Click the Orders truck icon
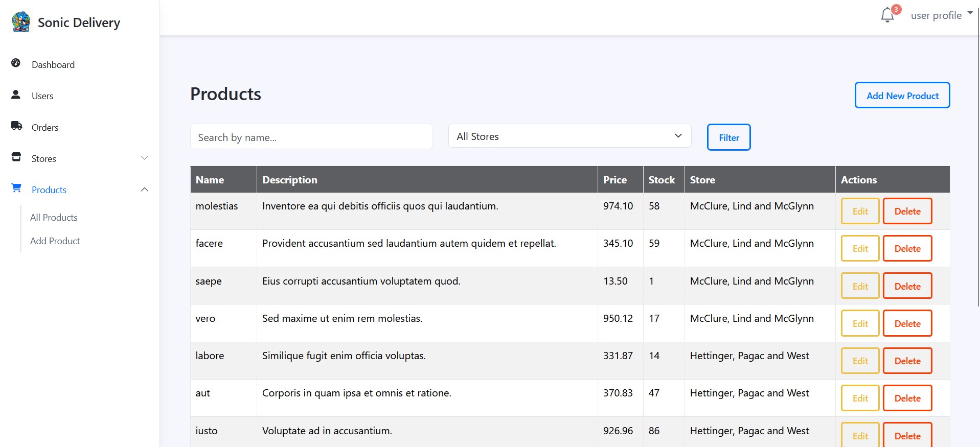980x447 pixels. (16, 126)
